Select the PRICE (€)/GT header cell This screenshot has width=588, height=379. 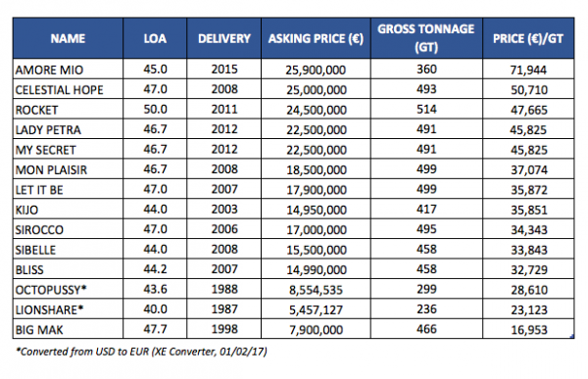(x=528, y=38)
